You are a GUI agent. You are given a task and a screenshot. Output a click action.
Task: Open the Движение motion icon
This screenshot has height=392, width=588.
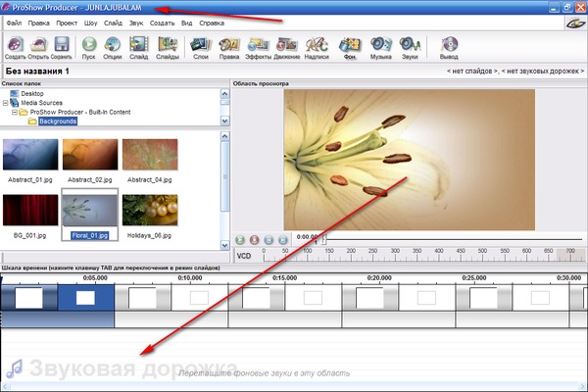pyautogui.click(x=287, y=48)
